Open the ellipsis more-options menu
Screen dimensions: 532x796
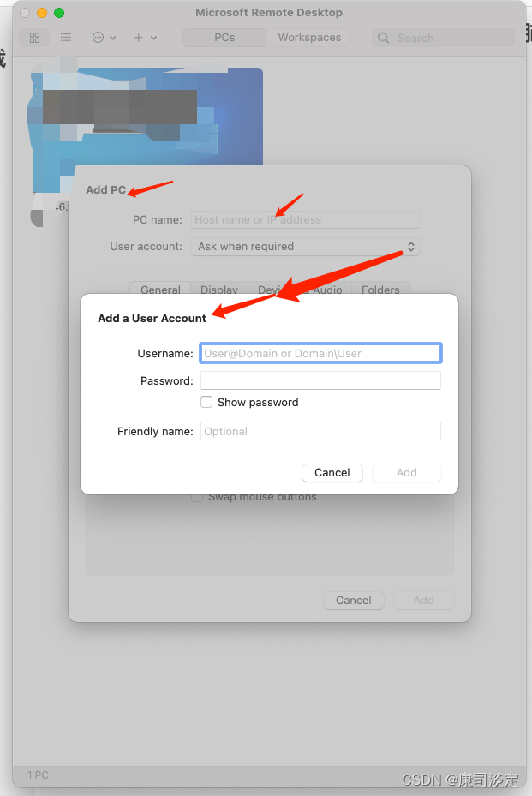(x=98, y=38)
